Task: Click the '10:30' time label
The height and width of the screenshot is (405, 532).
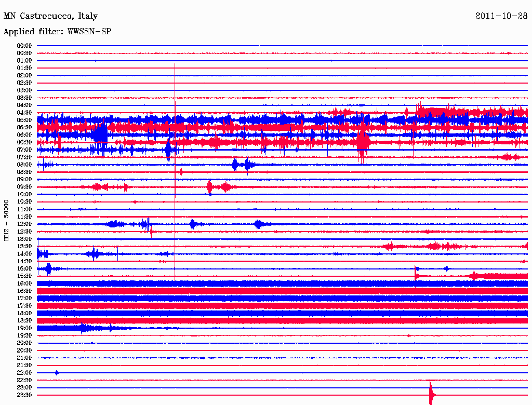Action: (24, 202)
